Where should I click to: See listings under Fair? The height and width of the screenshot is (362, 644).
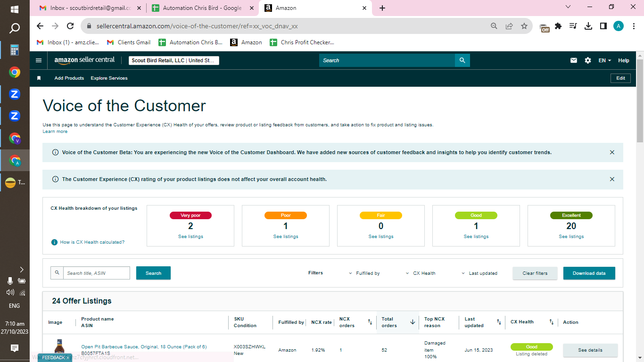381,237
